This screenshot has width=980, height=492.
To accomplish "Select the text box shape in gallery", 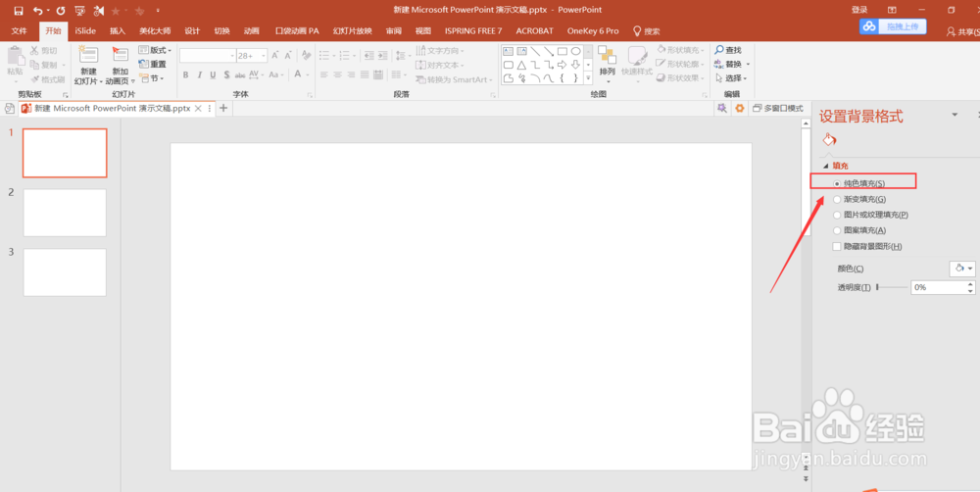I will click(x=508, y=51).
